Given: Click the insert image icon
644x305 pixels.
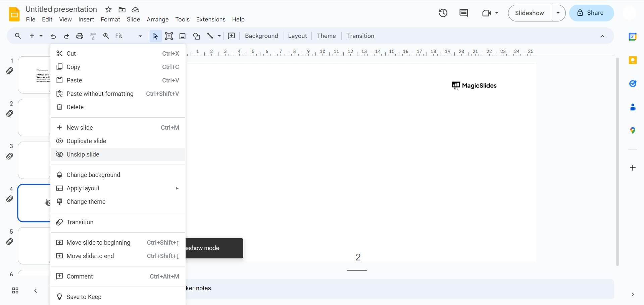Looking at the screenshot, I should coord(183,36).
